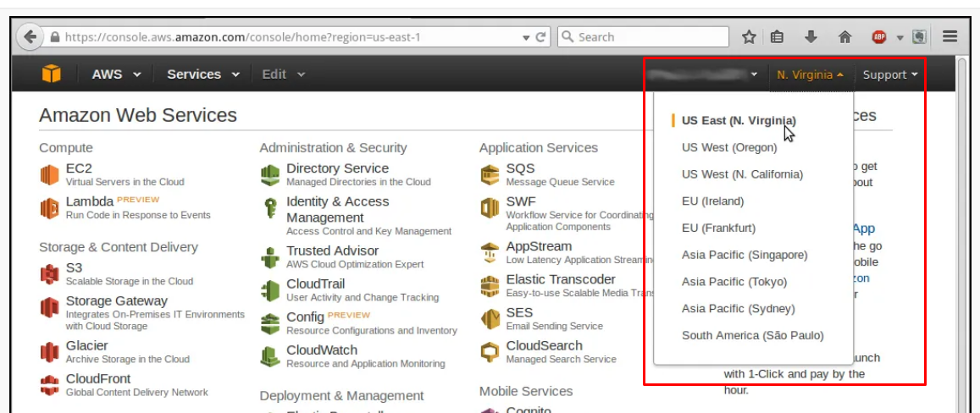Click the Glacier service icon
This screenshot has width=980, height=413.
pyautogui.click(x=49, y=352)
